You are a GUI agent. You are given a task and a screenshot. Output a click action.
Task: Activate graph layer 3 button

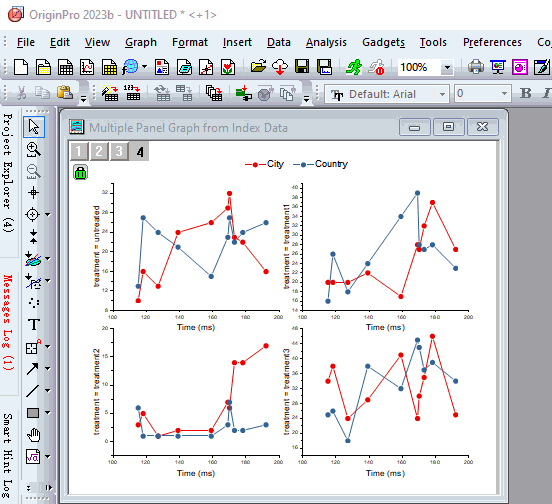[119, 151]
